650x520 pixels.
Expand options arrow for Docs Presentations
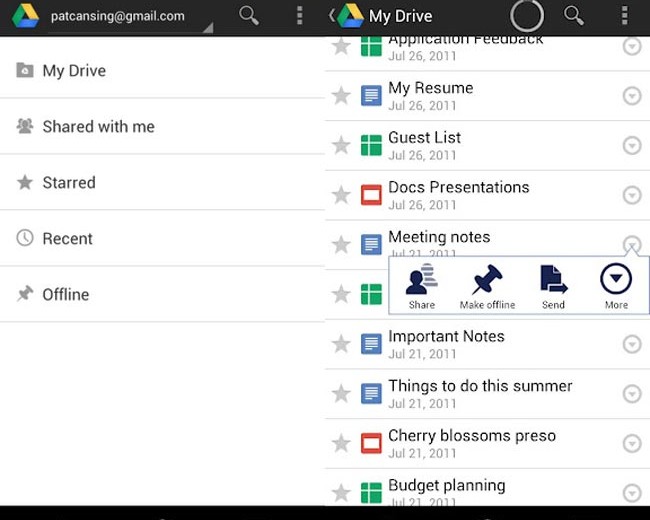pos(632,195)
